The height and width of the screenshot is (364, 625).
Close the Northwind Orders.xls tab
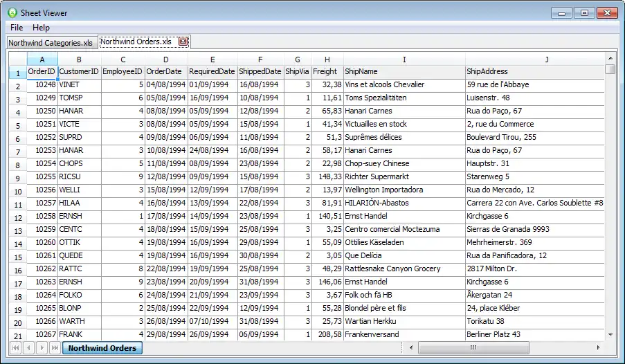[183, 42]
